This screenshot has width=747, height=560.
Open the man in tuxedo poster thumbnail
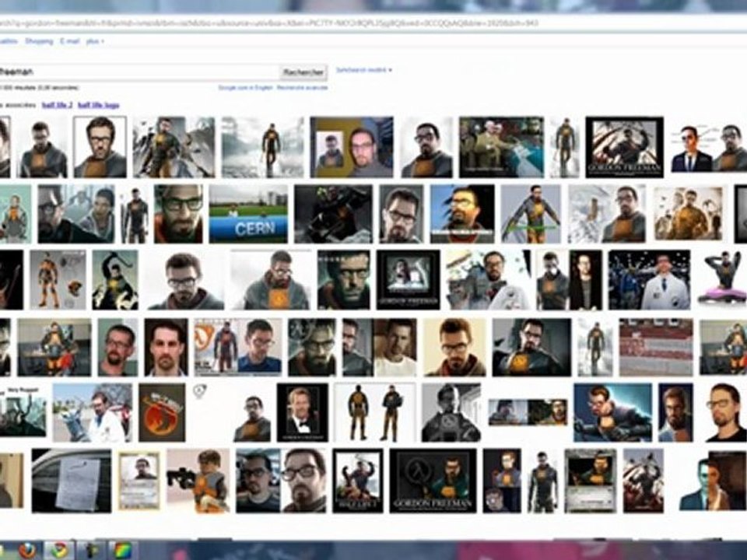pos(302,412)
